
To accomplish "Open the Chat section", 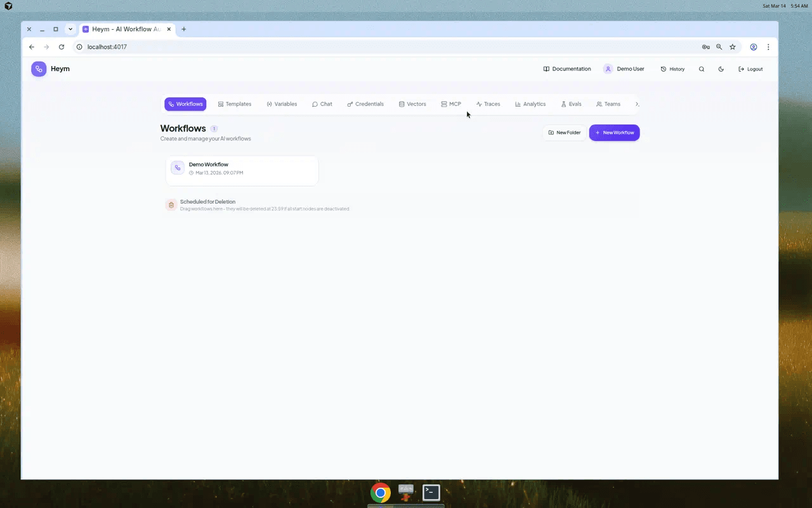I will pos(322,104).
